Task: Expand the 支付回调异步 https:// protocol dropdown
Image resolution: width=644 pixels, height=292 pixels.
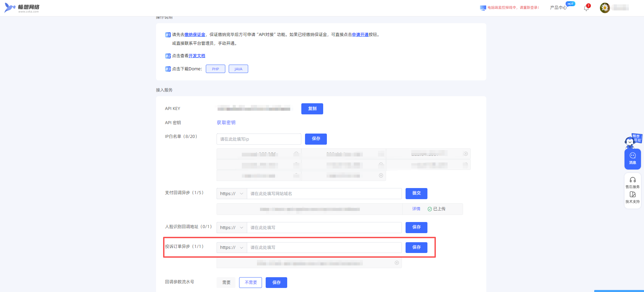Action: pos(232,194)
